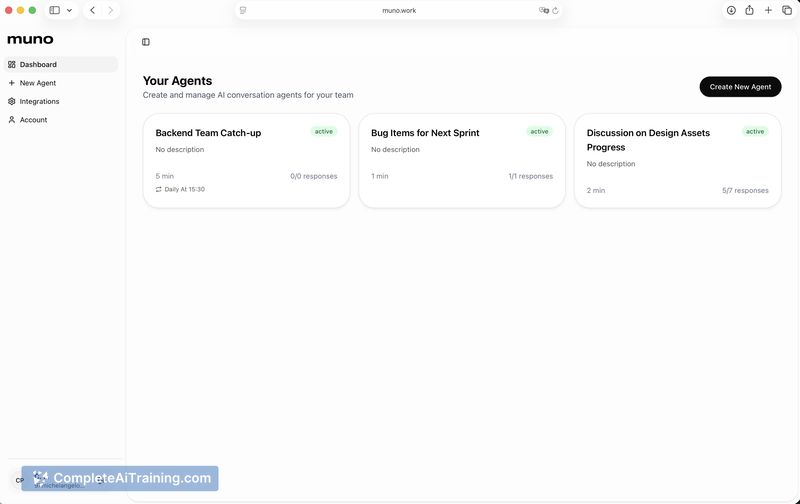Click active badge on Backend Team Catch-up

(324, 132)
